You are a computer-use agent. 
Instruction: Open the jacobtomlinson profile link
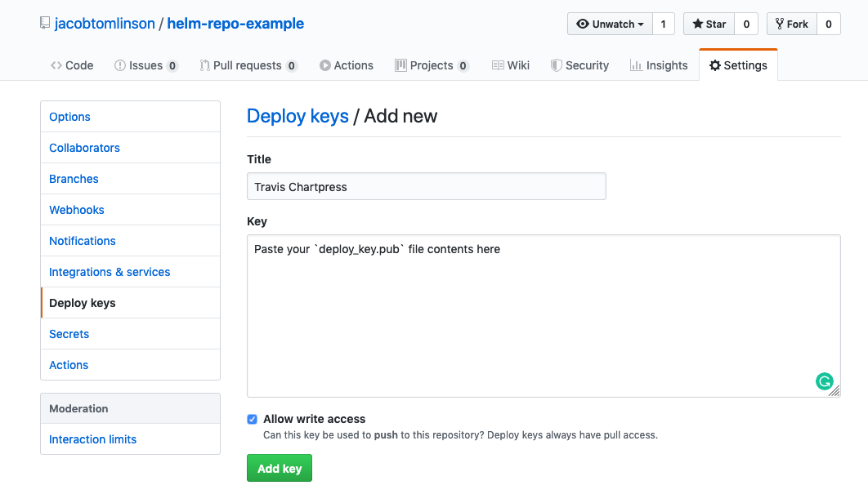click(x=104, y=24)
